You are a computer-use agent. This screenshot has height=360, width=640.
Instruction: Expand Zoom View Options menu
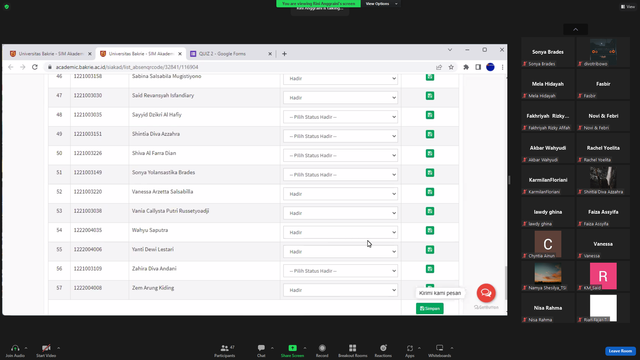click(x=381, y=4)
